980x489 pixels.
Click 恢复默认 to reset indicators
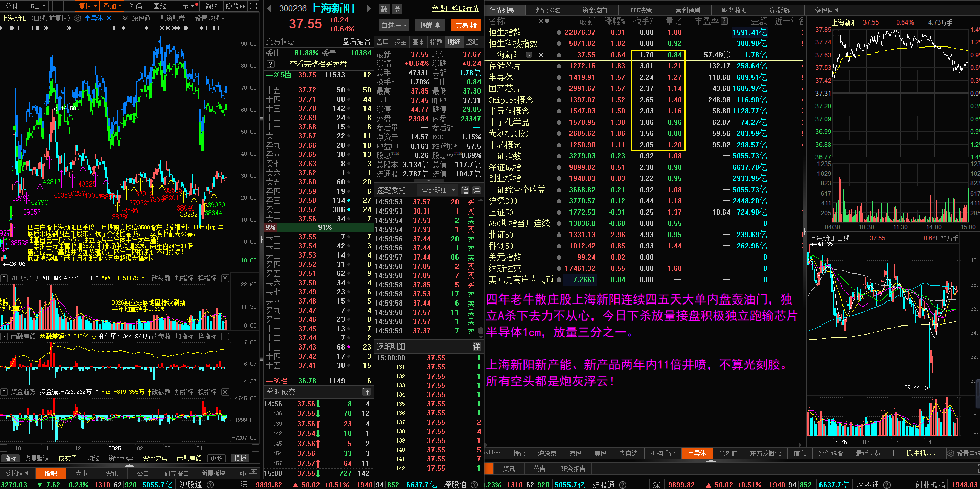pos(36,458)
